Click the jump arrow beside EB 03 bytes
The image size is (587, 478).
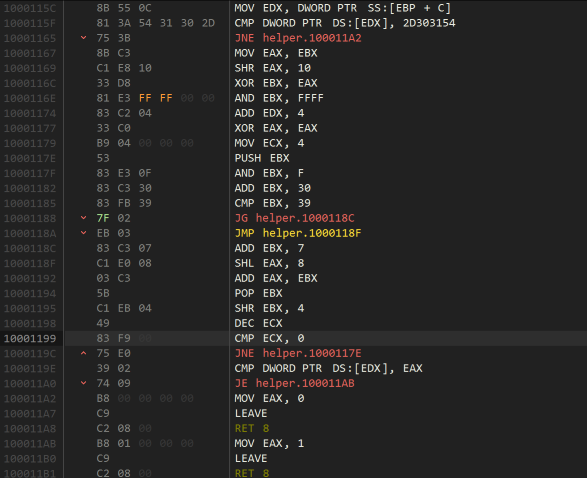pyautogui.click(x=83, y=233)
